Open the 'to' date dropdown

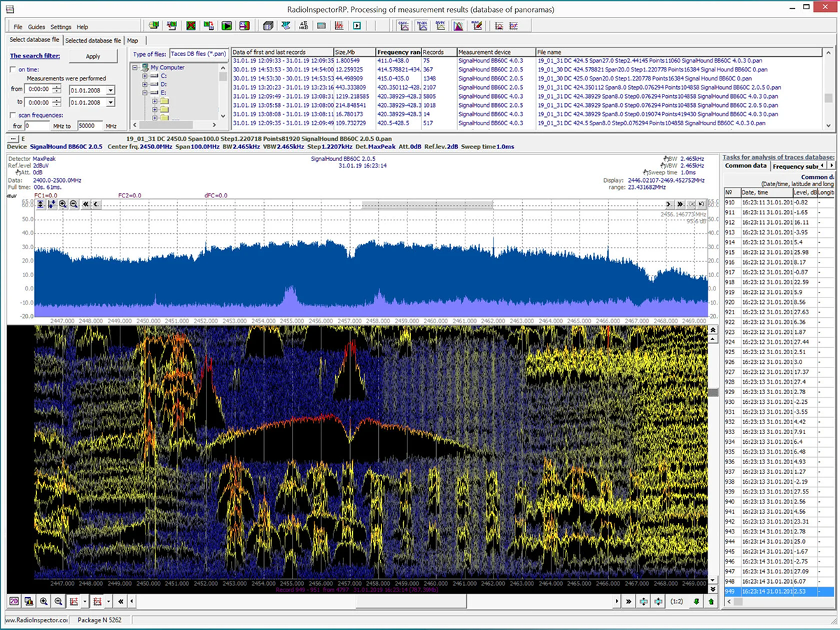tap(111, 102)
